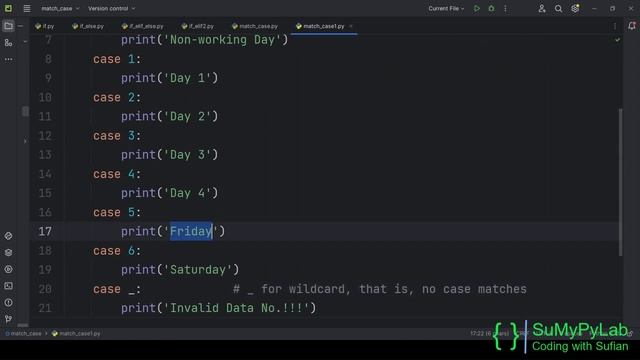Open the Current File run configuration dropdown

tap(446, 8)
